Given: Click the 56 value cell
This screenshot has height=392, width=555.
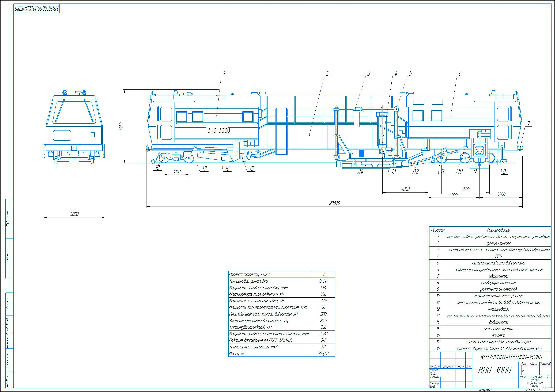Looking at the screenshot, I should (323, 308).
